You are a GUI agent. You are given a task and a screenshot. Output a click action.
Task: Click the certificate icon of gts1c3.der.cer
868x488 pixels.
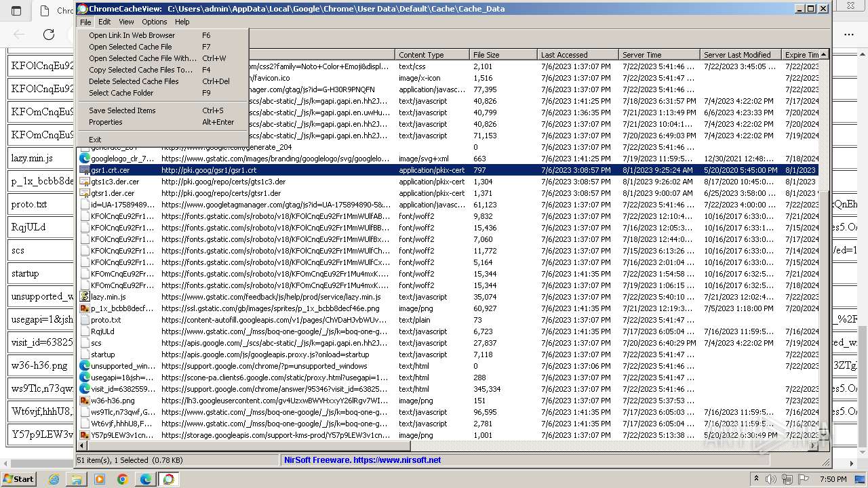pyautogui.click(x=85, y=182)
